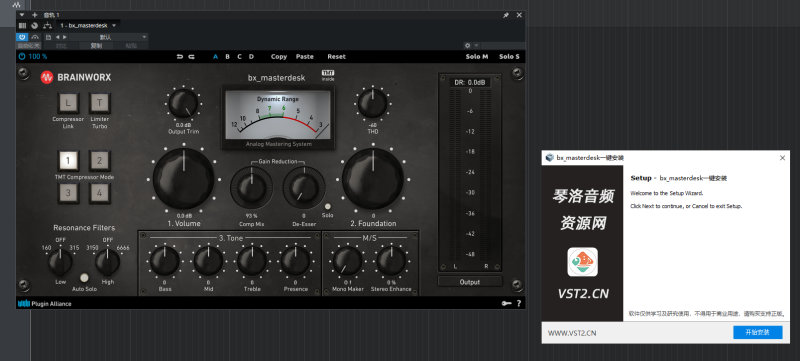This screenshot has height=361, width=800.
Task: Select TMT Compressor Mode 3
Action: point(68,193)
